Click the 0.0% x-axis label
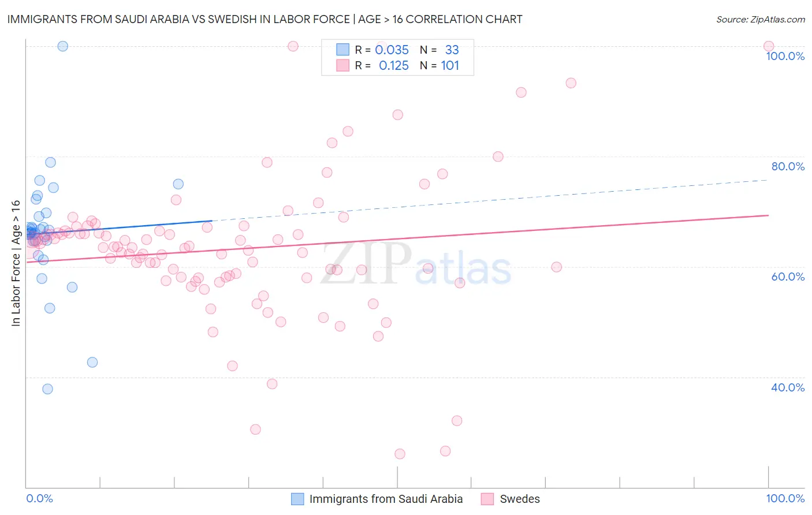The width and height of the screenshot is (812, 515). (39, 498)
